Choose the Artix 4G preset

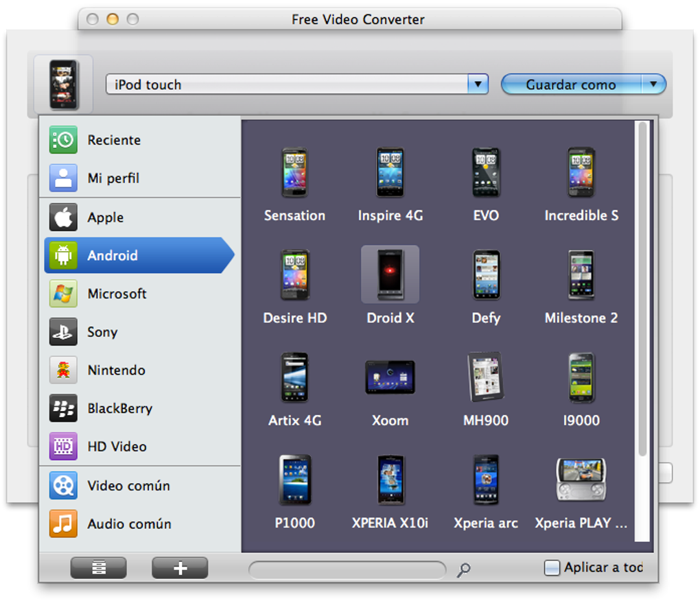pos(294,389)
